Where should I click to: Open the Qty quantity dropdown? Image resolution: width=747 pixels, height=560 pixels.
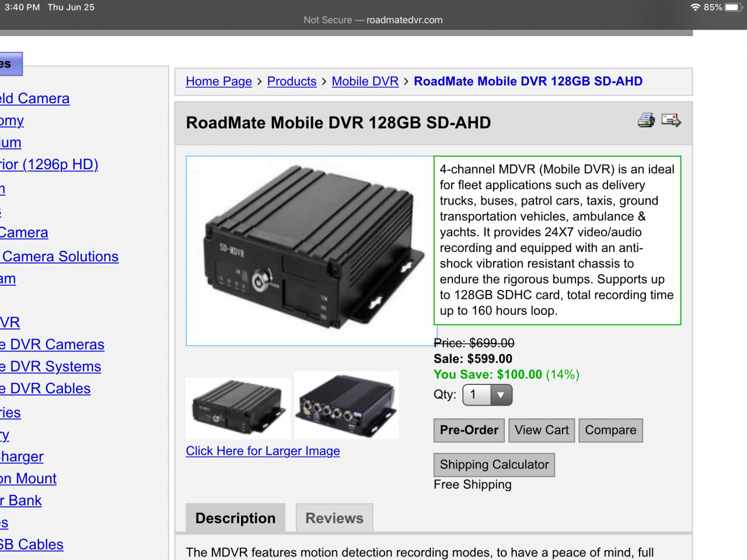pyautogui.click(x=487, y=395)
